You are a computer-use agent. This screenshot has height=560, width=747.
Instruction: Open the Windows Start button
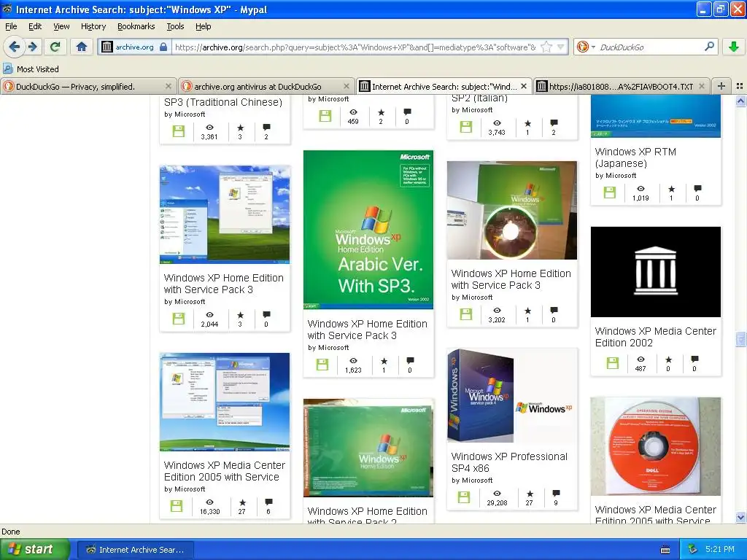pos(34,549)
